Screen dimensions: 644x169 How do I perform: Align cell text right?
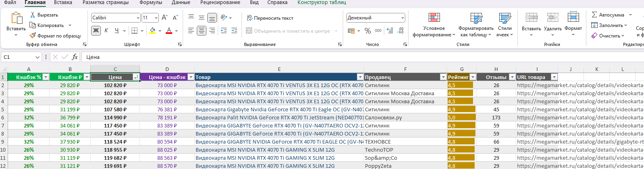(212, 31)
